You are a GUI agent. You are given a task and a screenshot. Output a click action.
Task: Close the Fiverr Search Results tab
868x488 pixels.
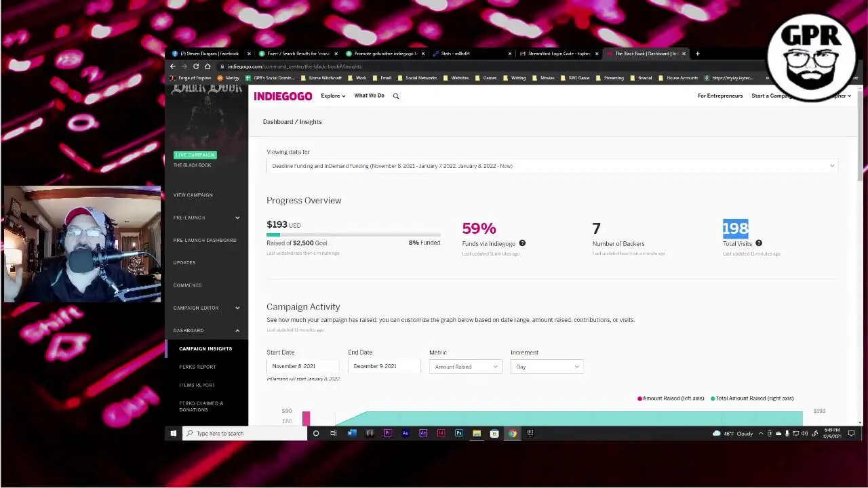(336, 54)
